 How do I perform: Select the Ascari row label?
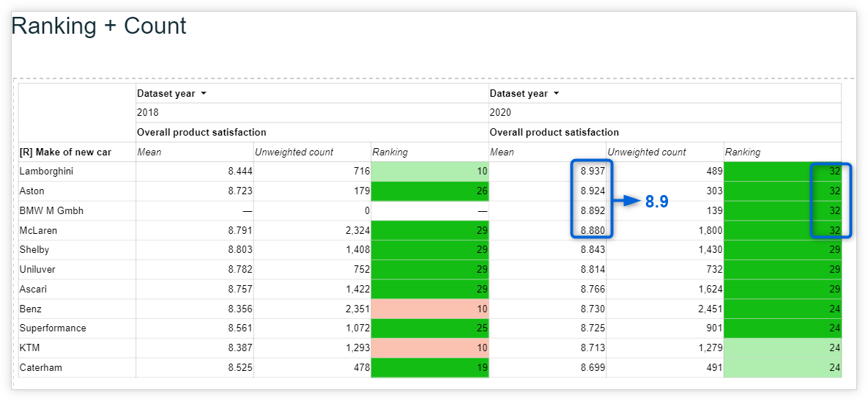click(x=33, y=289)
